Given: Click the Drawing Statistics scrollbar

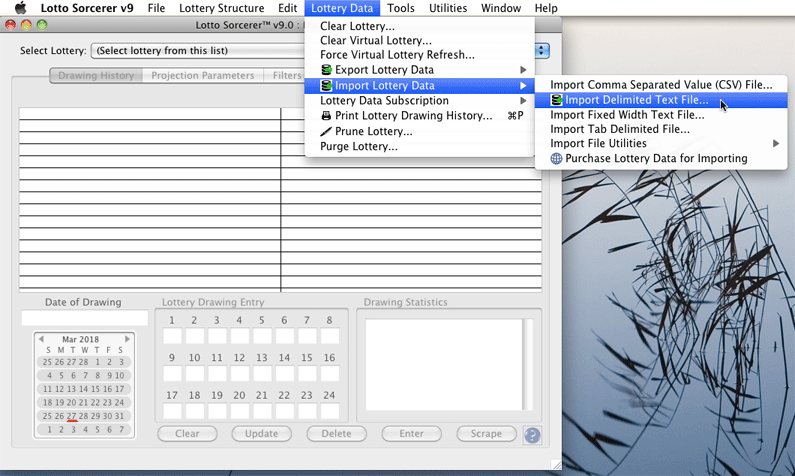Looking at the screenshot, I should 528,364.
